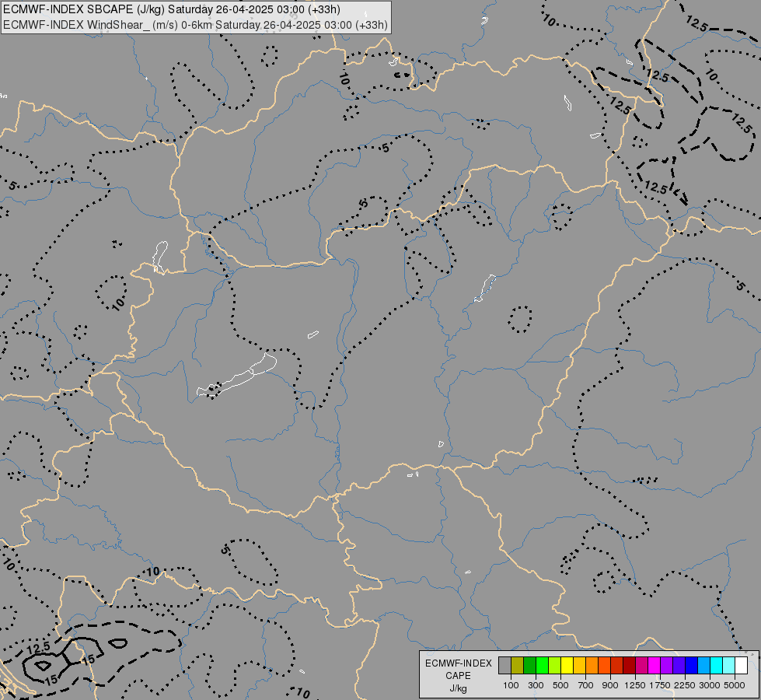Click the white swatch ending the legend

coord(741,665)
